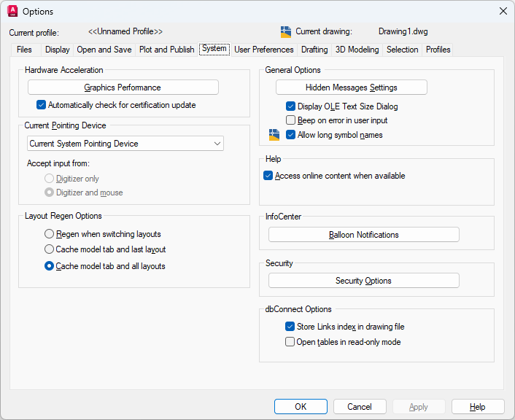Choose Cache model tab and last layout

click(50, 249)
